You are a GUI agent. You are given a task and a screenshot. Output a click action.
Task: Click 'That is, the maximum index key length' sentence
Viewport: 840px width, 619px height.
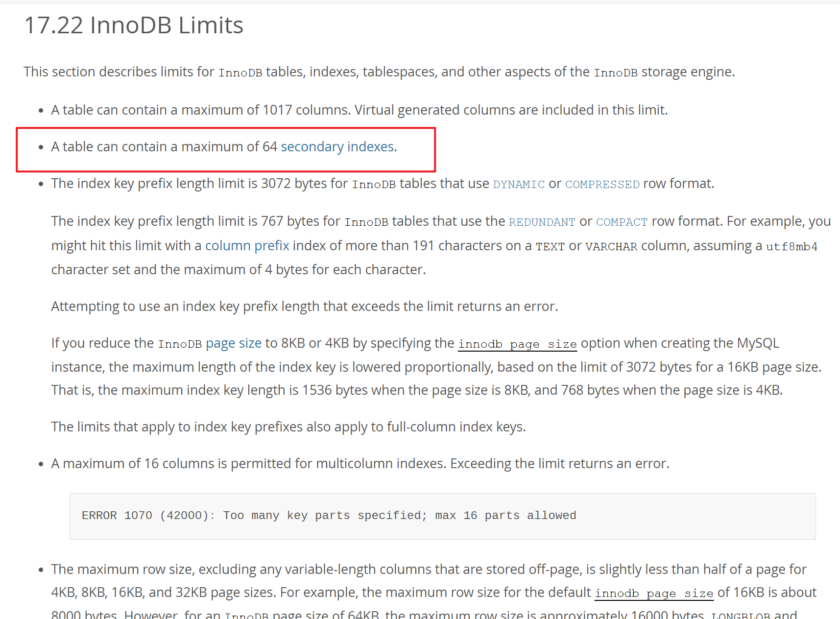point(417,390)
